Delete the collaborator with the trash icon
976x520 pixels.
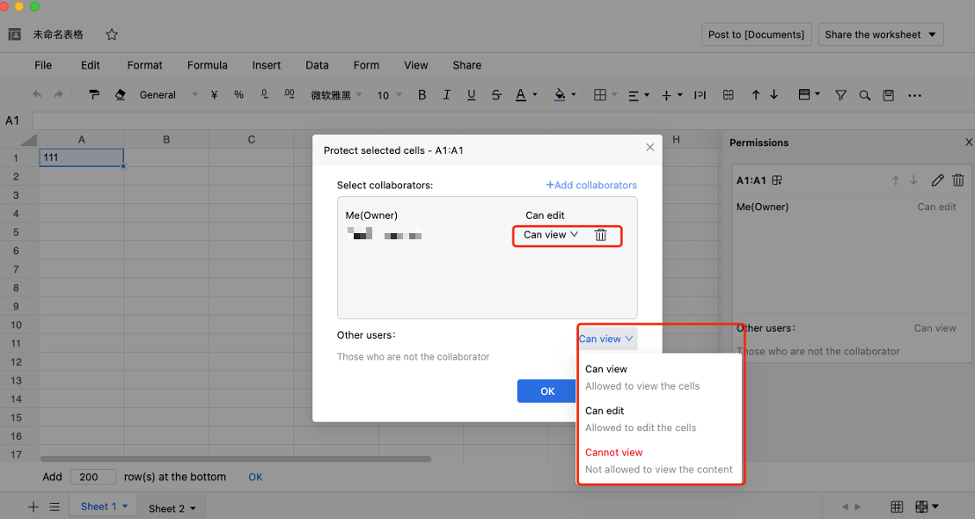(601, 235)
